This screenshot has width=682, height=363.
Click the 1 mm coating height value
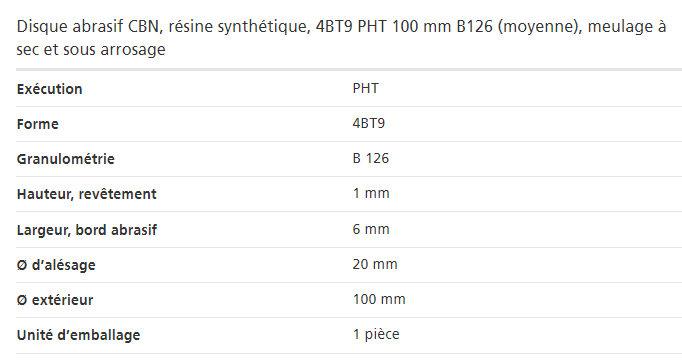pyautogui.click(x=371, y=193)
